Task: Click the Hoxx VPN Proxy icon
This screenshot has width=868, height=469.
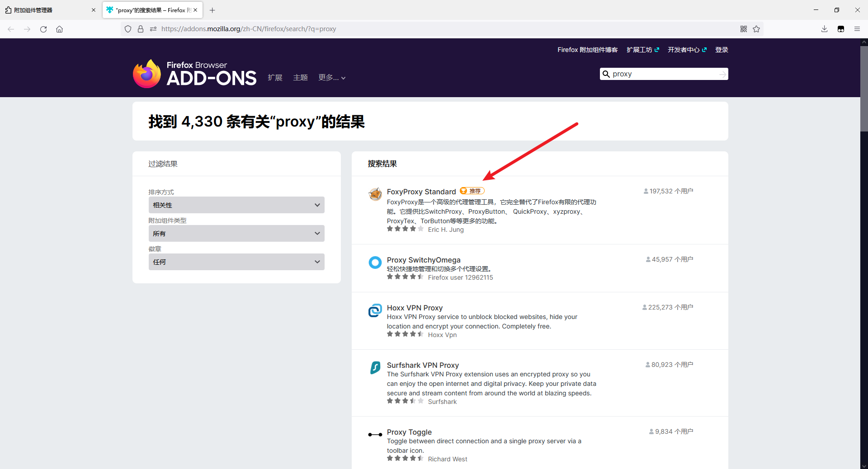Action: pos(375,310)
